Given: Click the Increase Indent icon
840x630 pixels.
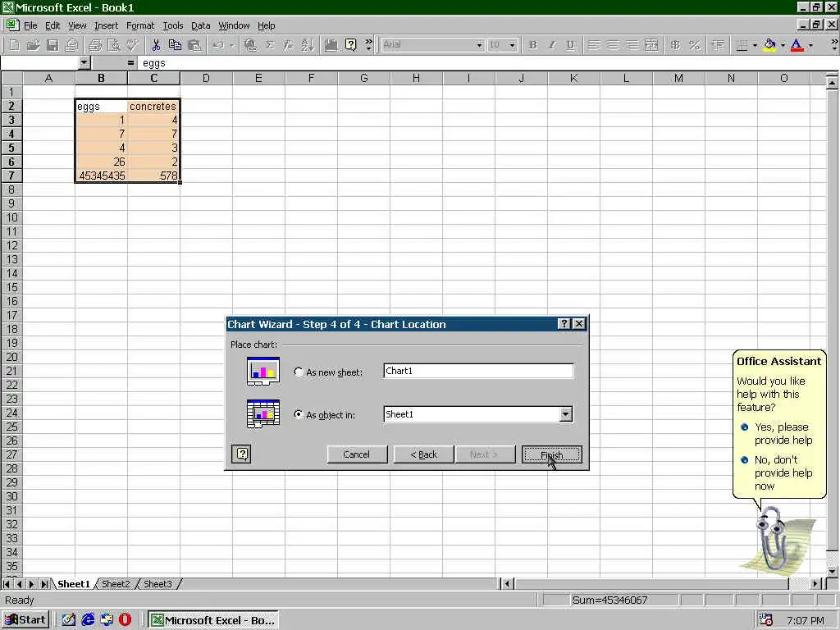Looking at the screenshot, I should tap(718, 46).
